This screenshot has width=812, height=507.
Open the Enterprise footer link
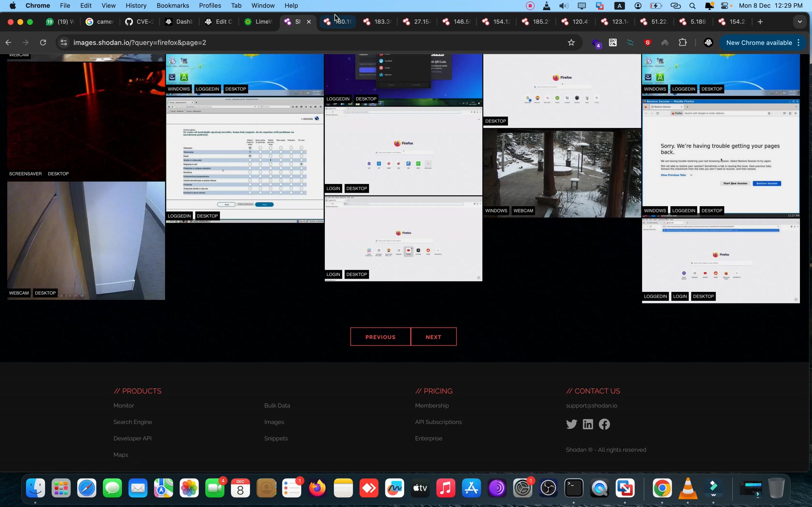[x=429, y=438]
